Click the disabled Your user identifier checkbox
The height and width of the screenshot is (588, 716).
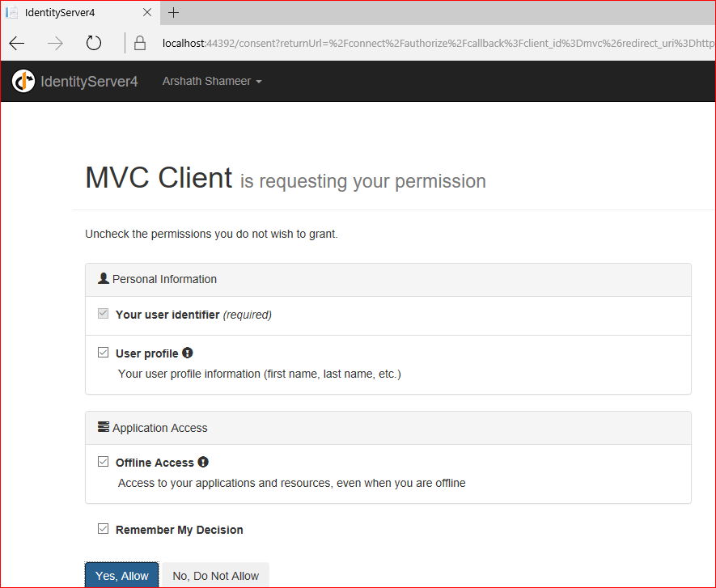(x=103, y=312)
